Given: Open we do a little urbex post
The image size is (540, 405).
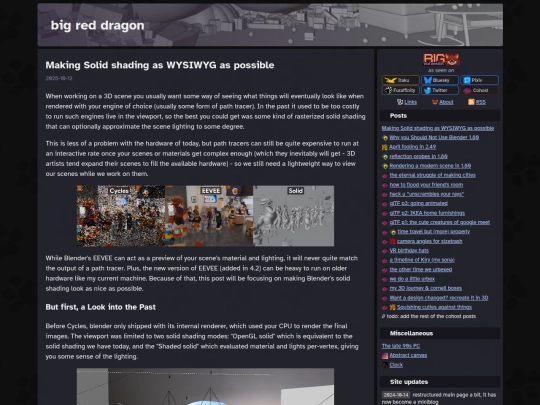Looking at the screenshot, I should click(412, 279).
